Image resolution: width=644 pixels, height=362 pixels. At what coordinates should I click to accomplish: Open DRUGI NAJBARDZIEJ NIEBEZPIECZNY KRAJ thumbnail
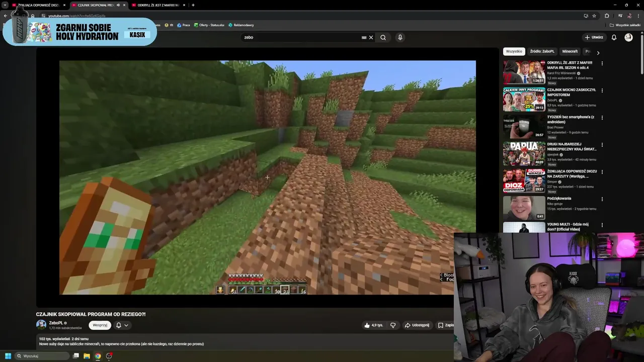pyautogui.click(x=524, y=153)
